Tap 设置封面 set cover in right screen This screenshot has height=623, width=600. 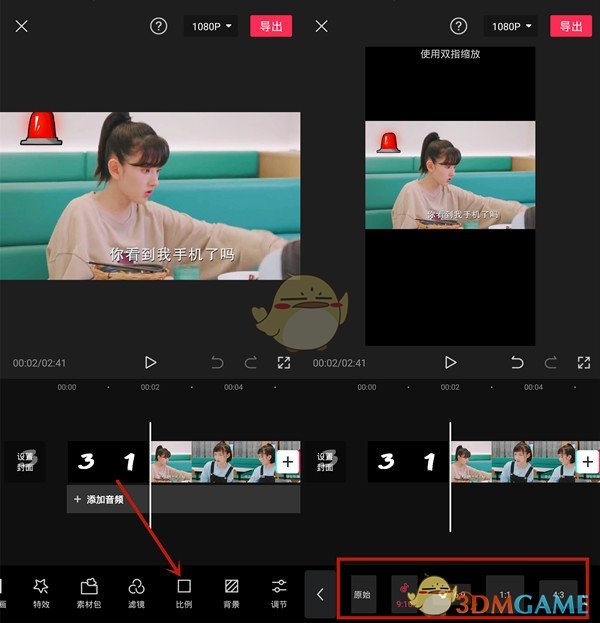[x=323, y=462]
